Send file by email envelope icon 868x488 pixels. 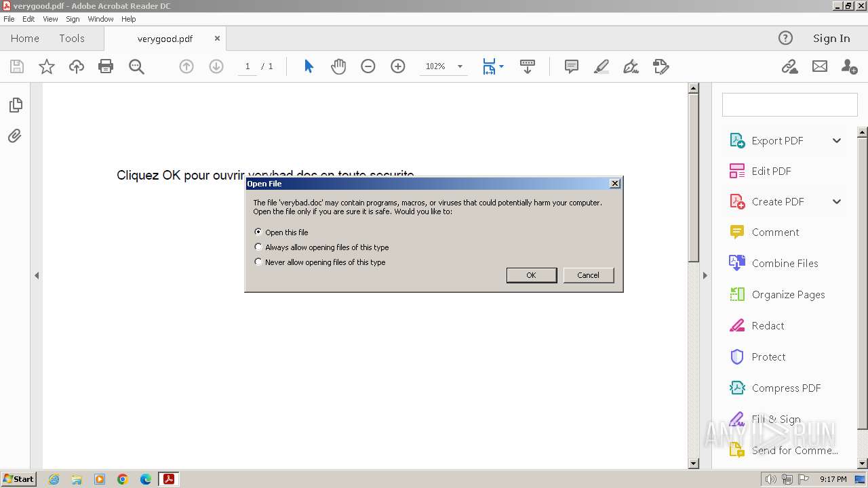click(x=820, y=66)
